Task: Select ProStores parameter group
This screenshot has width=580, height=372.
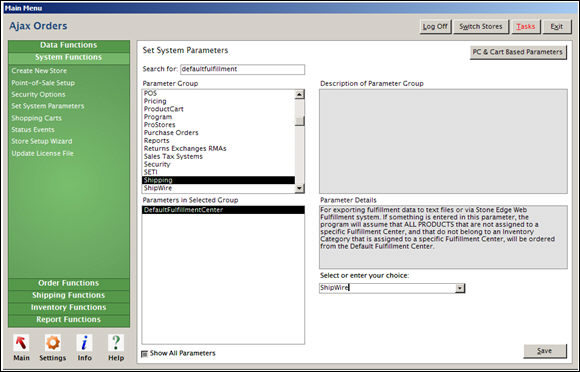Action: [x=218, y=125]
